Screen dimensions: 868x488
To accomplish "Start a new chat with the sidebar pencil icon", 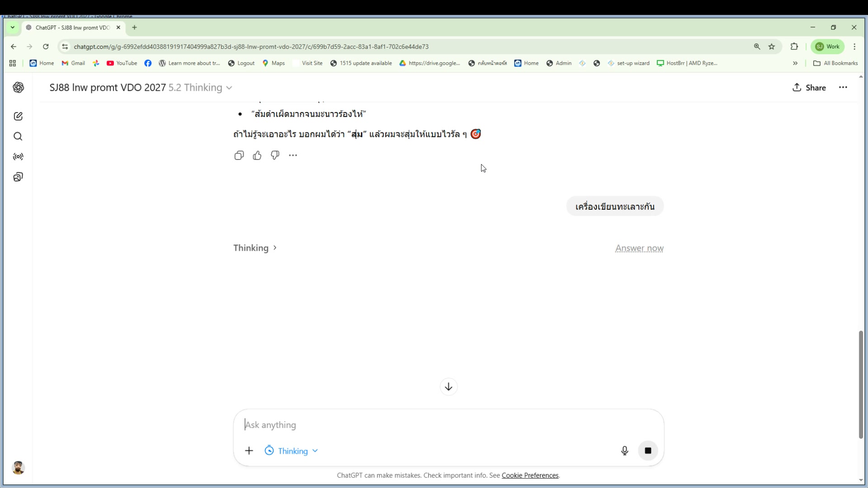I will coord(18,117).
